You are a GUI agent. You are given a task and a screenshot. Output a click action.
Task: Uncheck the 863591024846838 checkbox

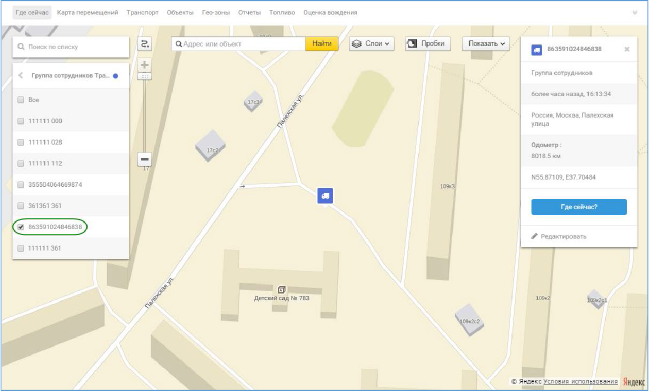[x=20, y=227]
